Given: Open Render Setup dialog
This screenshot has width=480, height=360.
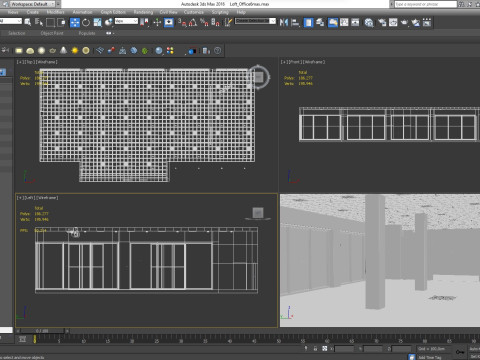Looking at the screenshot, I should coord(382,22).
